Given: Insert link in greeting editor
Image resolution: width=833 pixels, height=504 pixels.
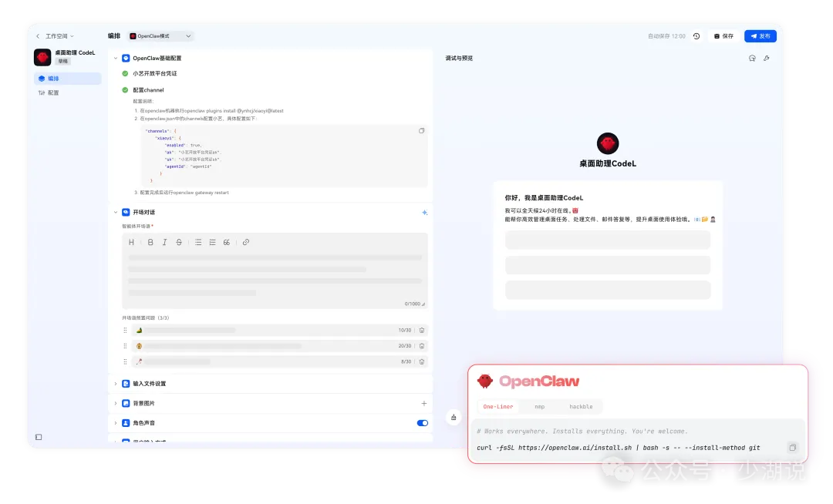Looking at the screenshot, I should 246,243.
